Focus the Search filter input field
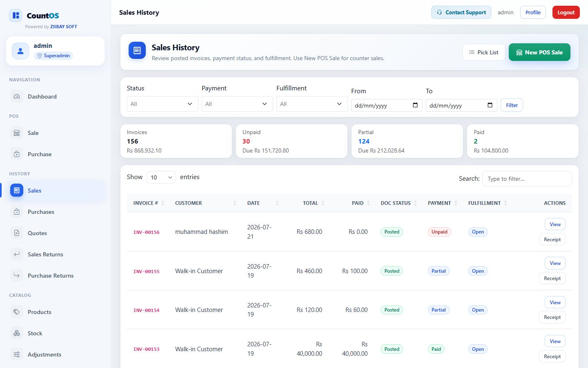 527,179
